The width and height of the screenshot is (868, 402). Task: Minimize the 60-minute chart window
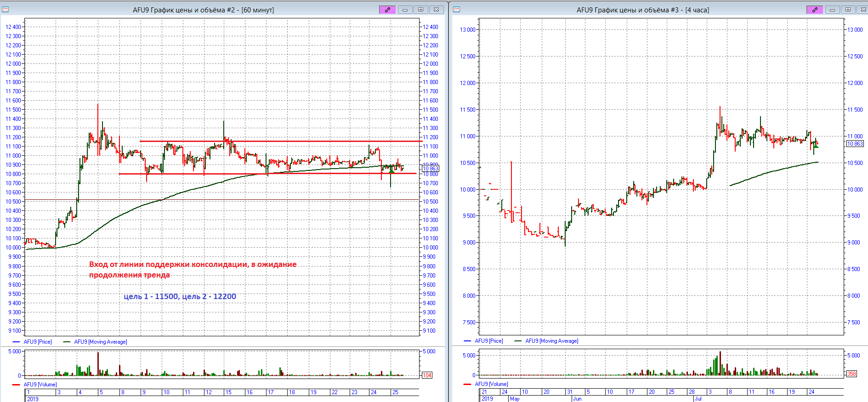pos(405,10)
